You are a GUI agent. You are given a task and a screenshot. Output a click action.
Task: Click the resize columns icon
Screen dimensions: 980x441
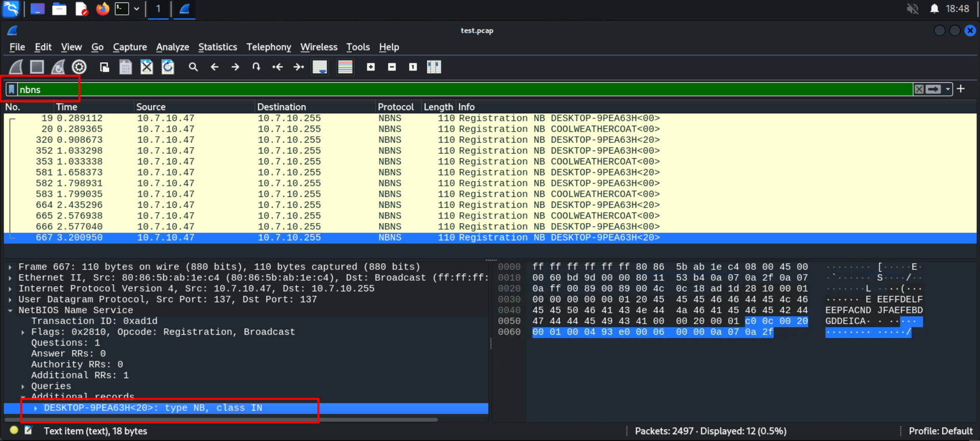pos(434,67)
